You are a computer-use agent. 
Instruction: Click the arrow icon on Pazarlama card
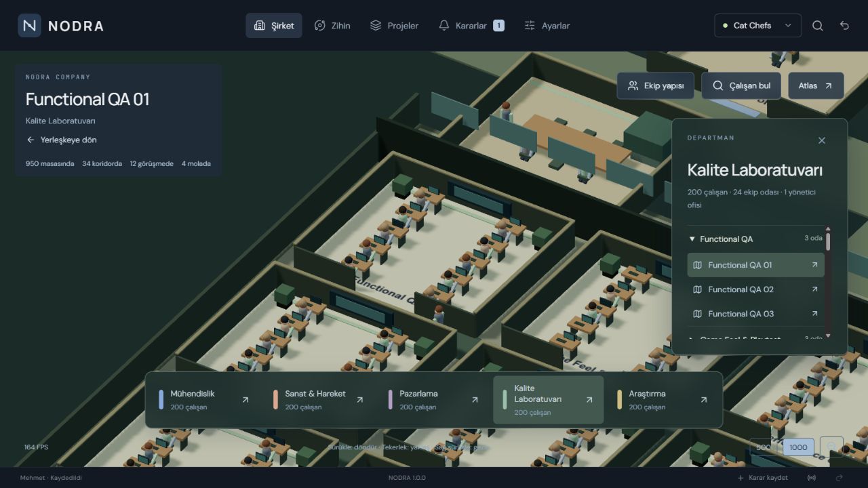click(475, 400)
